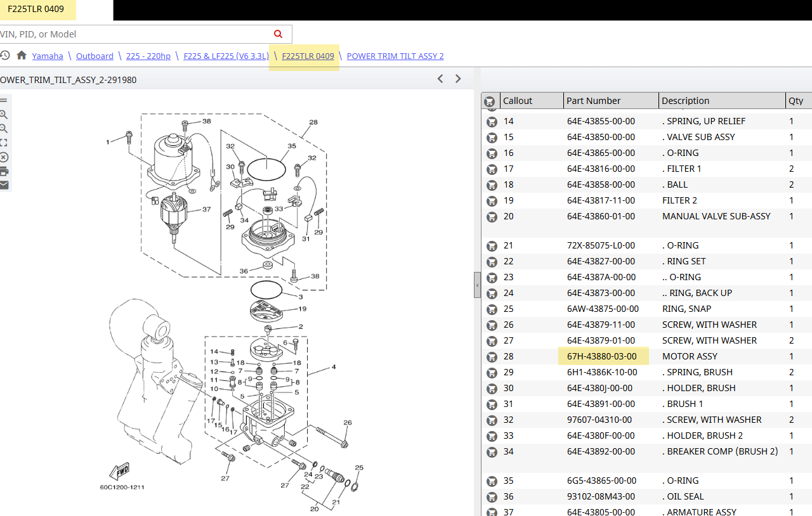Toggle the diagram toolbar hamburger menu

click(3, 100)
